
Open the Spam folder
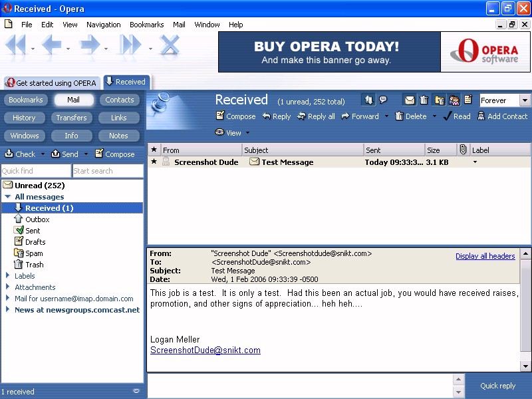click(x=29, y=253)
